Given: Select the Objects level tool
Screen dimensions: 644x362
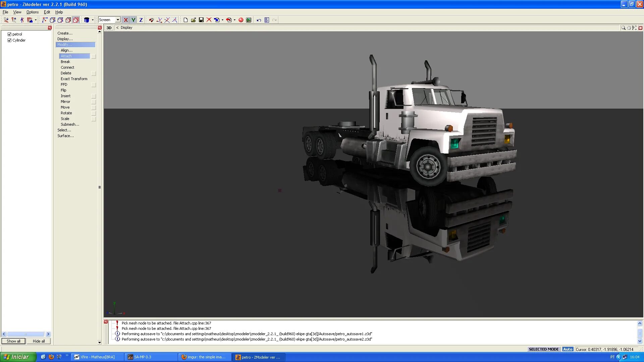Looking at the screenshot, I should pyautogui.click(x=68, y=20).
